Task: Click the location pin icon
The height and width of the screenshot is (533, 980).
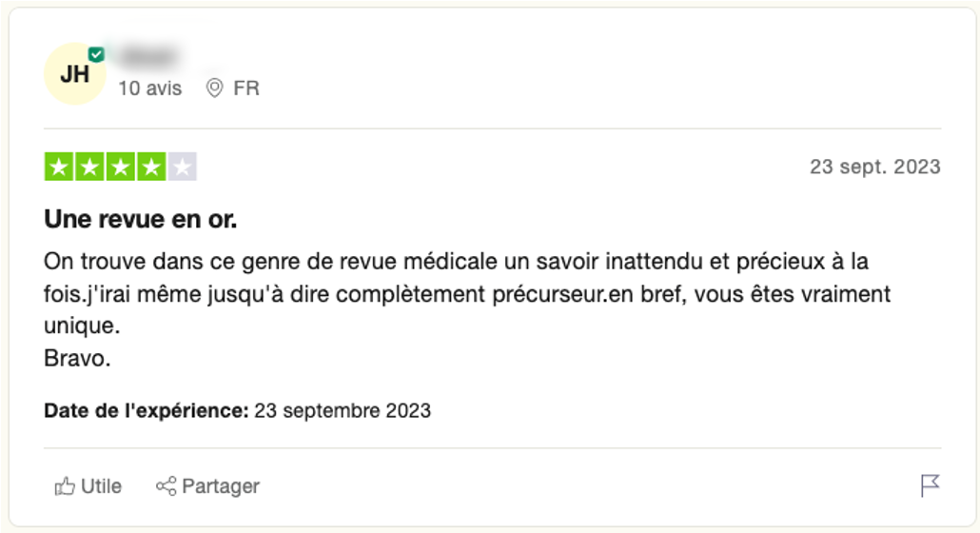Action: pos(215,89)
